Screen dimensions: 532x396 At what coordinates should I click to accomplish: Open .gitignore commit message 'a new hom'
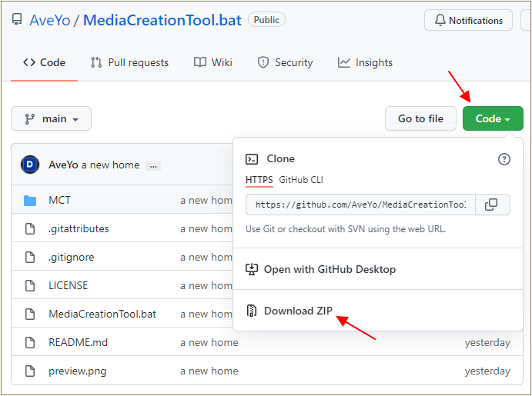206,257
